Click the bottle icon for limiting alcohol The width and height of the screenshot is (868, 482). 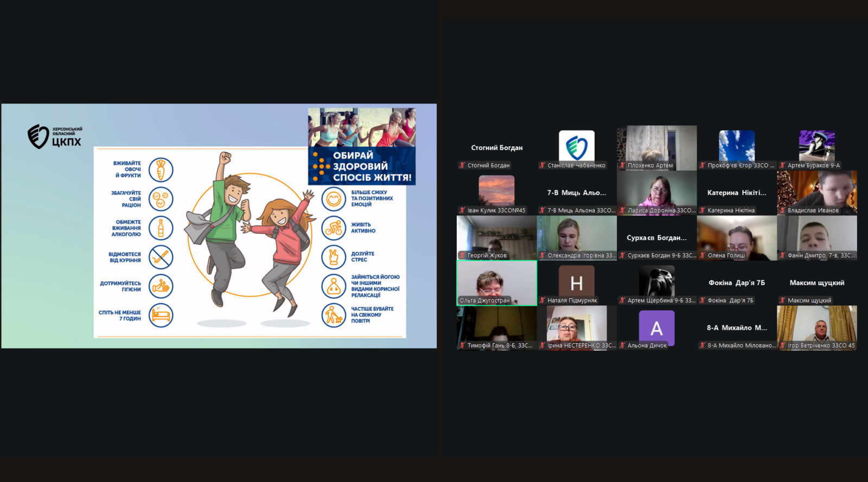(161, 228)
